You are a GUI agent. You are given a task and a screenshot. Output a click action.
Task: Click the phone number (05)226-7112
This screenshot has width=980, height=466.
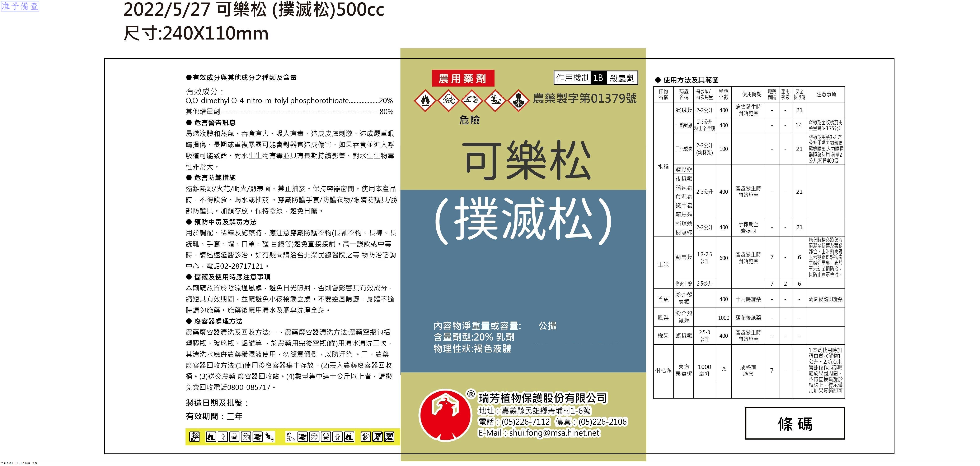525,422
